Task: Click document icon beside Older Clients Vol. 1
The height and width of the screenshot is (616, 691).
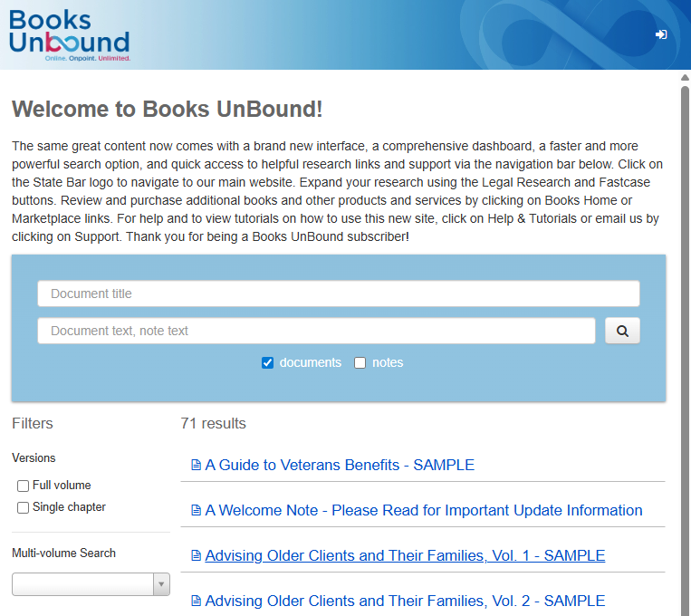Action: tap(196, 556)
